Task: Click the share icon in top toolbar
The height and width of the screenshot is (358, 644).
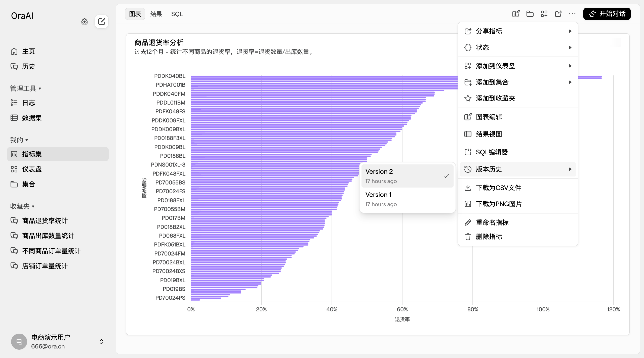Action: (558, 14)
